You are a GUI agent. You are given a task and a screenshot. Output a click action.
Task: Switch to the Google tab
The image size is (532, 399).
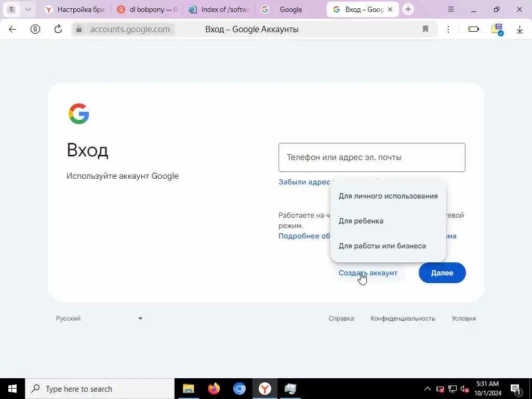291,9
